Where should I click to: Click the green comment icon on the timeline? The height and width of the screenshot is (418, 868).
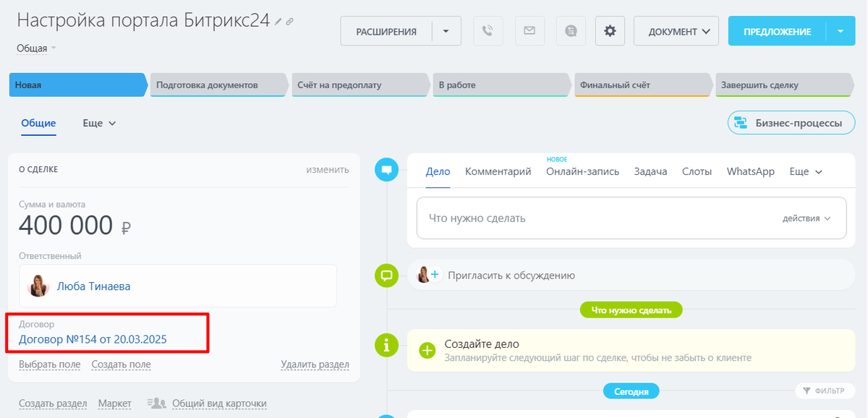point(387,276)
